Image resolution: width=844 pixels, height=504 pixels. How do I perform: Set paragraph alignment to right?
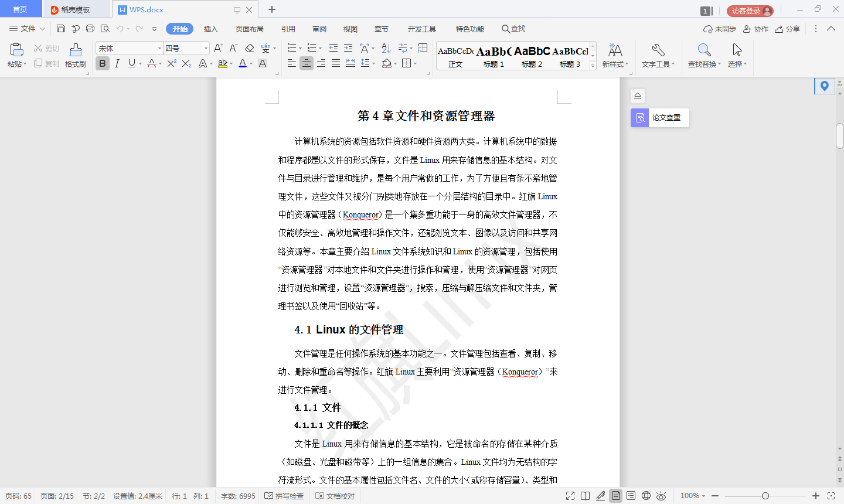(321, 63)
